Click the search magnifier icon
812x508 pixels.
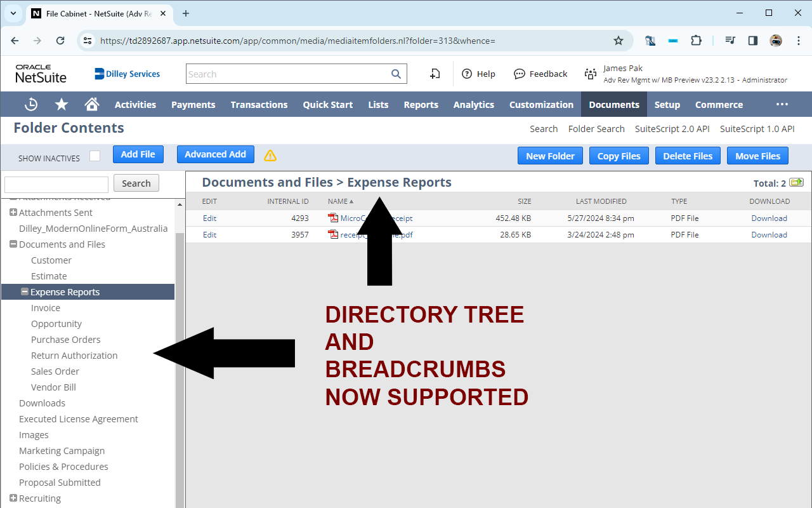396,74
